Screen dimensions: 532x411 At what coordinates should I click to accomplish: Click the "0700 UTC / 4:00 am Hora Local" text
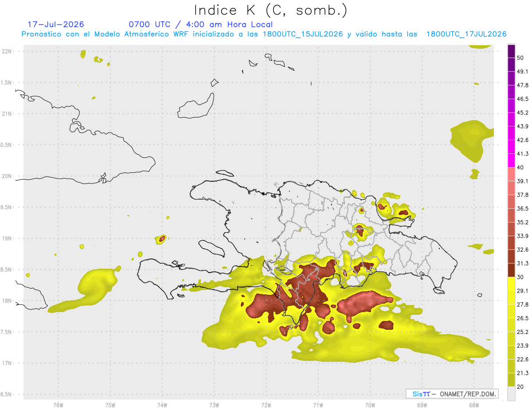[x=200, y=24]
